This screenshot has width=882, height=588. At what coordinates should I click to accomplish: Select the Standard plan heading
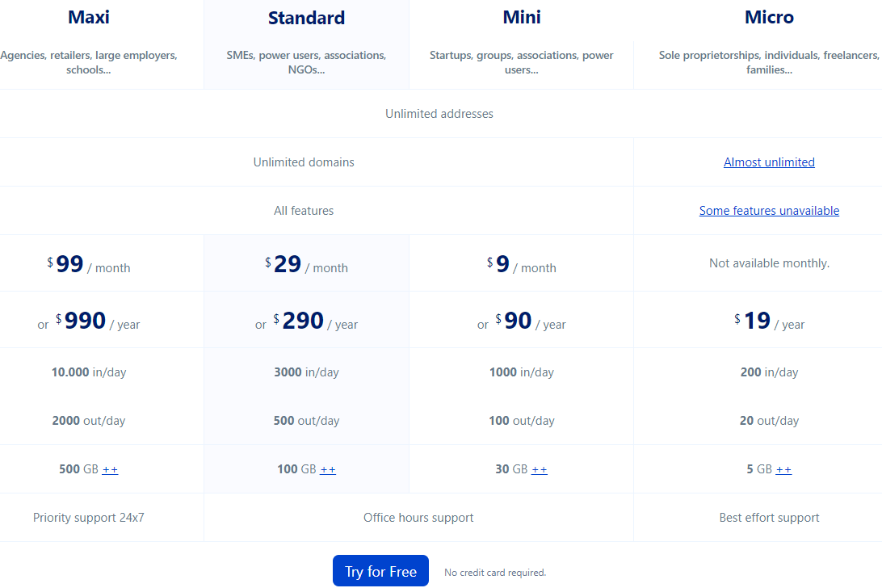(x=306, y=18)
